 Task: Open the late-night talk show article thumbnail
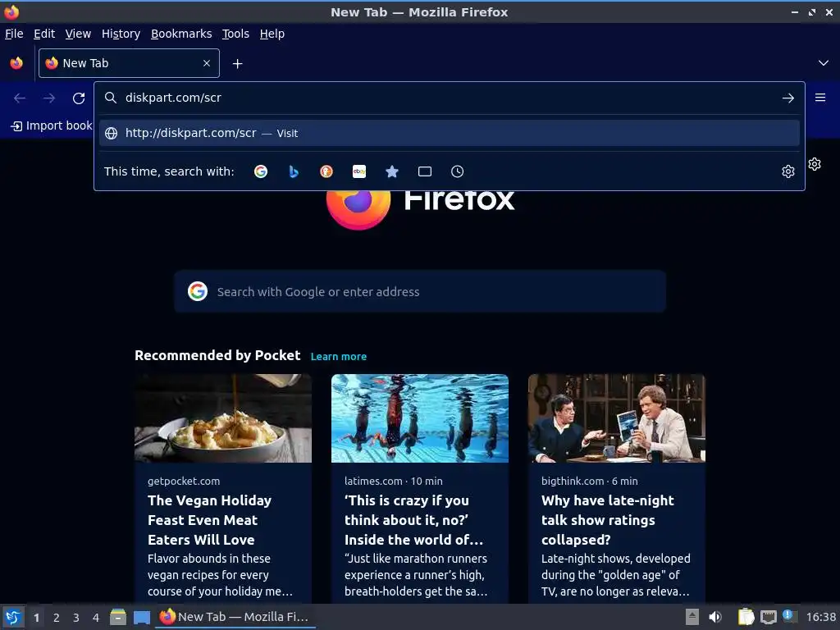click(x=617, y=418)
